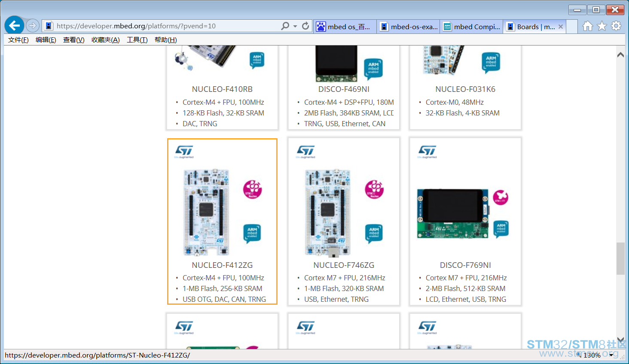Open the 编辑(E) menu
629x364 pixels.
[46, 40]
